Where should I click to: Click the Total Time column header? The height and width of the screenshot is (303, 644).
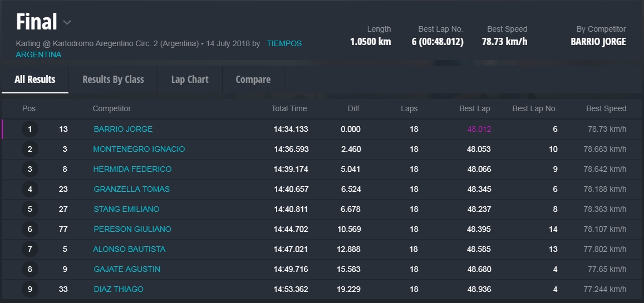click(x=289, y=108)
